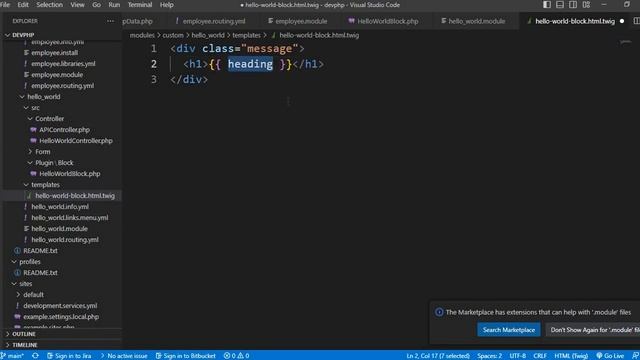
Task: Click split editor icon at tab bar end
Action: [x=636, y=21]
